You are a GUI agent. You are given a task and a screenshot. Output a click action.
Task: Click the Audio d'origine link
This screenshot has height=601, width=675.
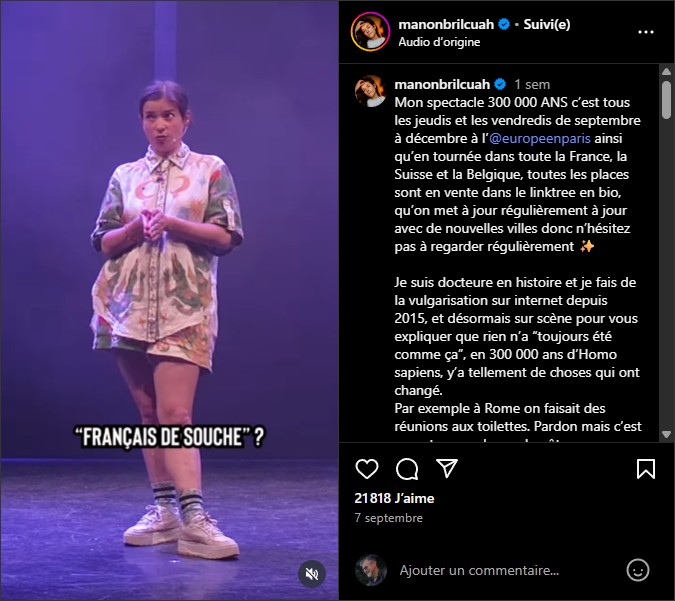(439, 42)
